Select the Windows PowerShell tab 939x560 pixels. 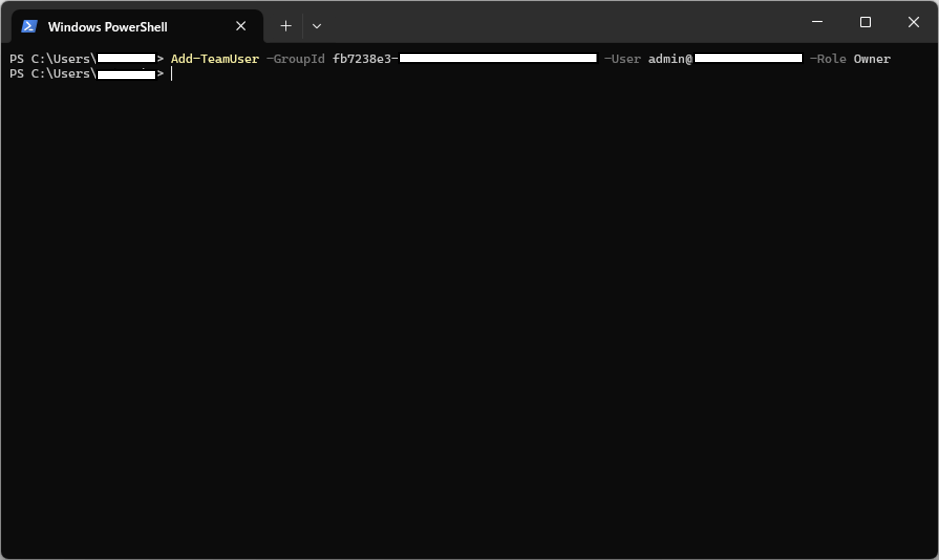[137, 27]
